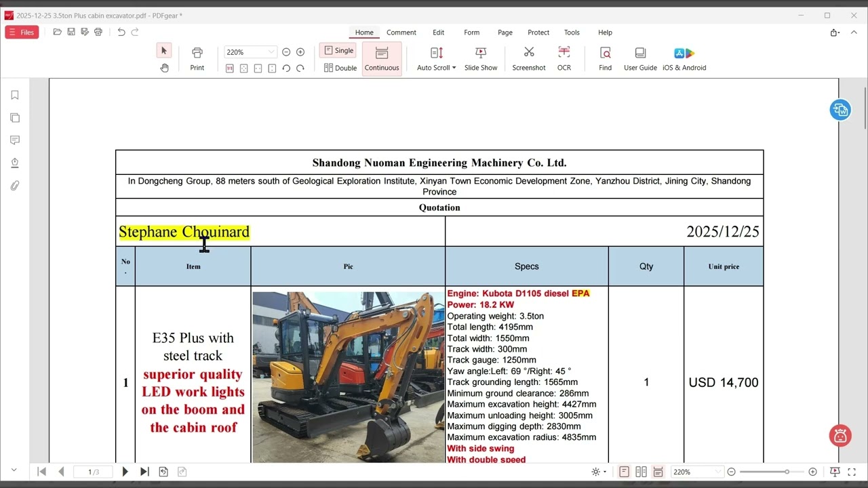
Task: Open the Files menu
Action: (x=22, y=33)
